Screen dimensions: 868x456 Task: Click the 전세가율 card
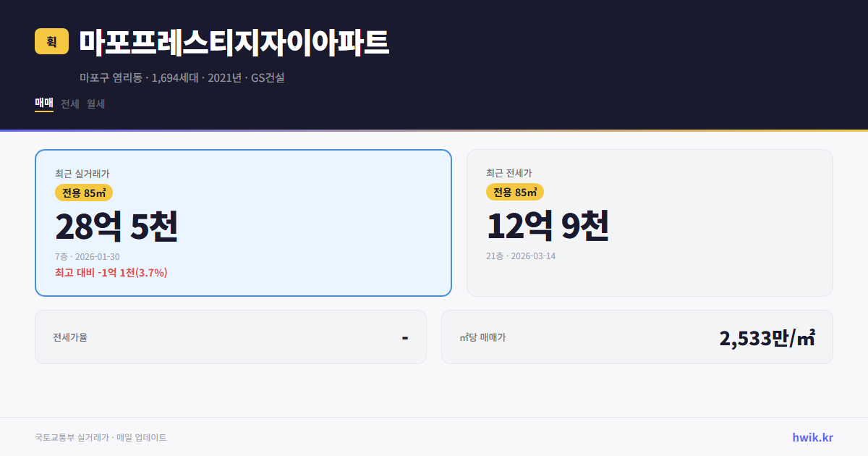click(231, 337)
